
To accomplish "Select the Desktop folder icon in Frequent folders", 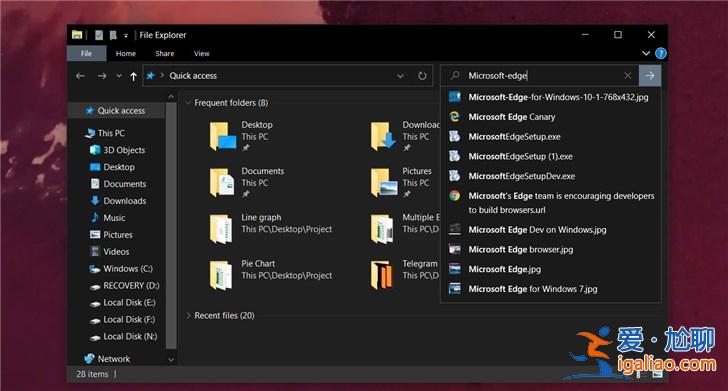I will pyautogui.click(x=222, y=136).
